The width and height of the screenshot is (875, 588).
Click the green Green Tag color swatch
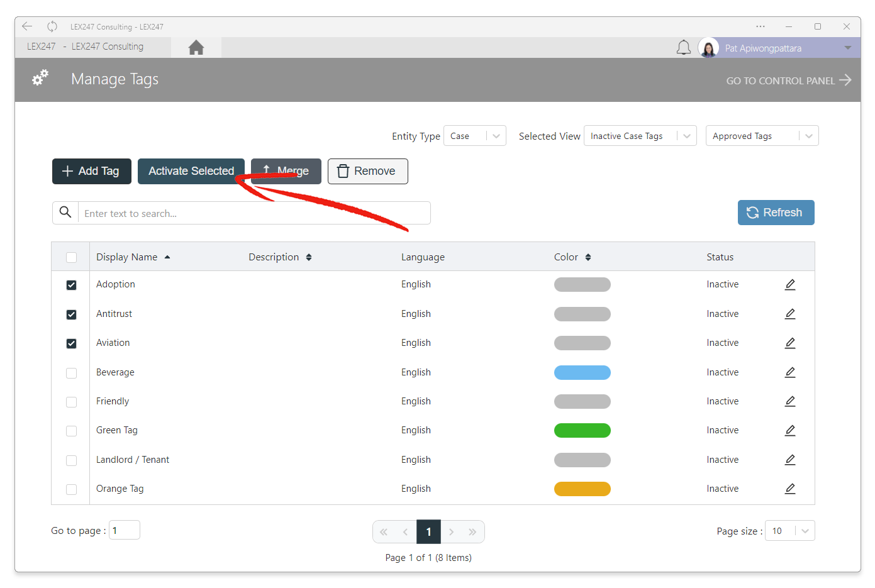click(582, 430)
